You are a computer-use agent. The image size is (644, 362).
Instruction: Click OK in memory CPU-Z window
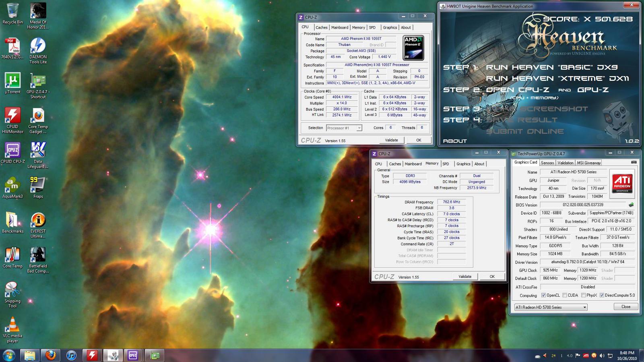click(x=492, y=277)
